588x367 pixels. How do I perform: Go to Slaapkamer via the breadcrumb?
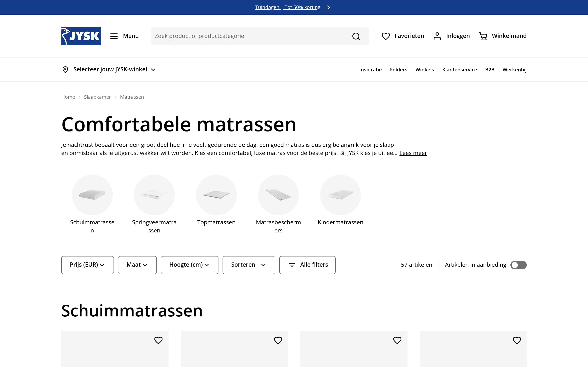pos(97,97)
